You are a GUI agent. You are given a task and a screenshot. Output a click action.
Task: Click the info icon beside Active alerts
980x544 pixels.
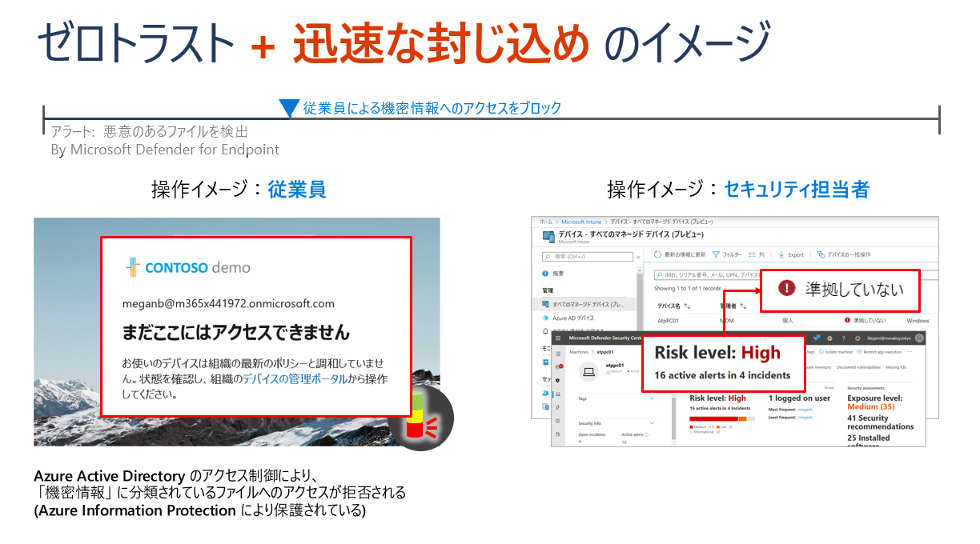coord(647,434)
